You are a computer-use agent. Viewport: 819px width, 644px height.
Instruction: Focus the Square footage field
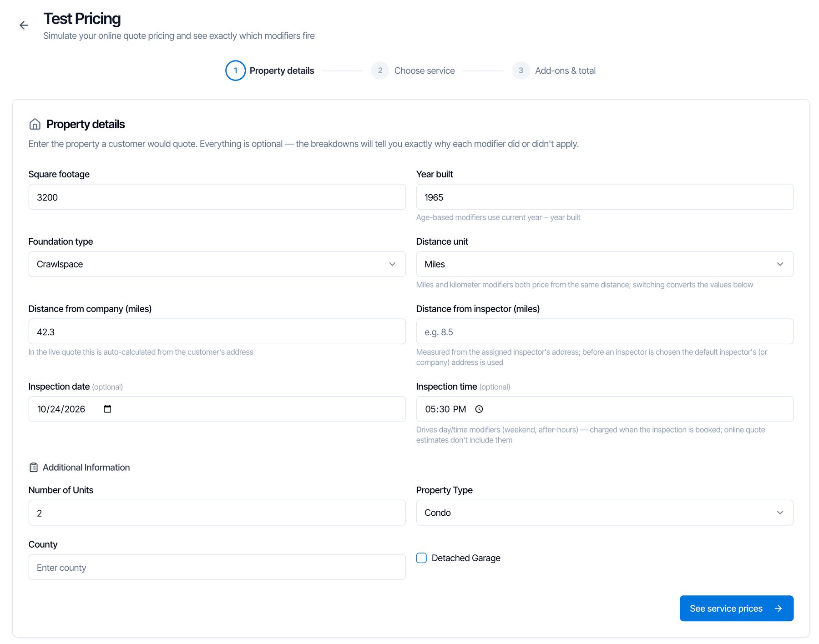pyautogui.click(x=217, y=197)
